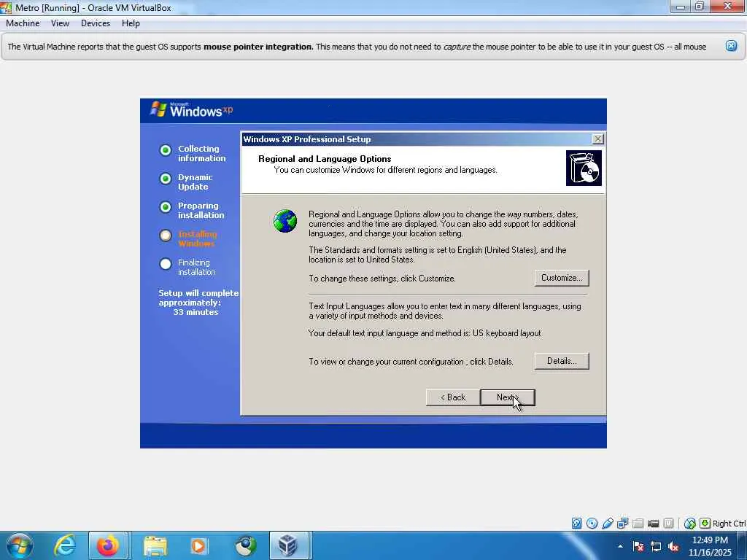Image resolution: width=747 pixels, height=560 pixels.
Task: Click the keyboard capture host key icon
Action: click(x=705, y=524)
